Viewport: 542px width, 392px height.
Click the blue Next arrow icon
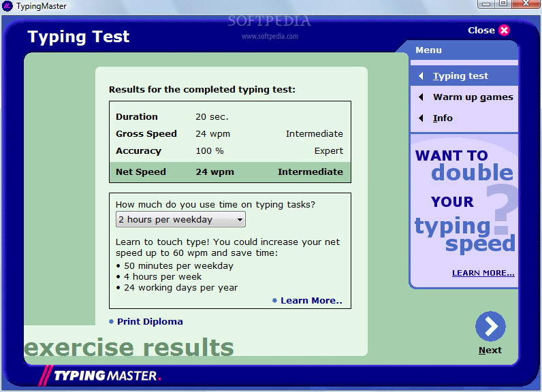click(490, 327)
